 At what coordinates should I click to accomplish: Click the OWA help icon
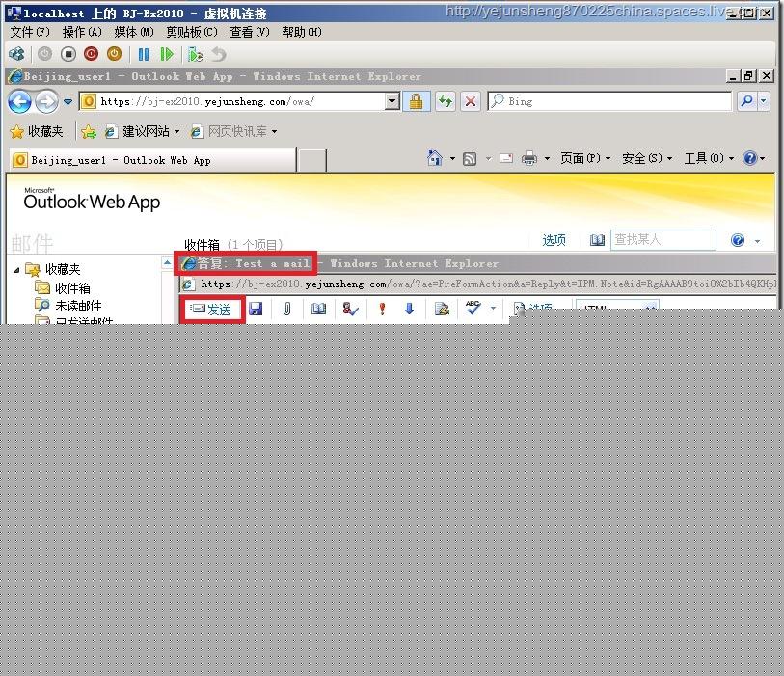click(x=738, y=240)
